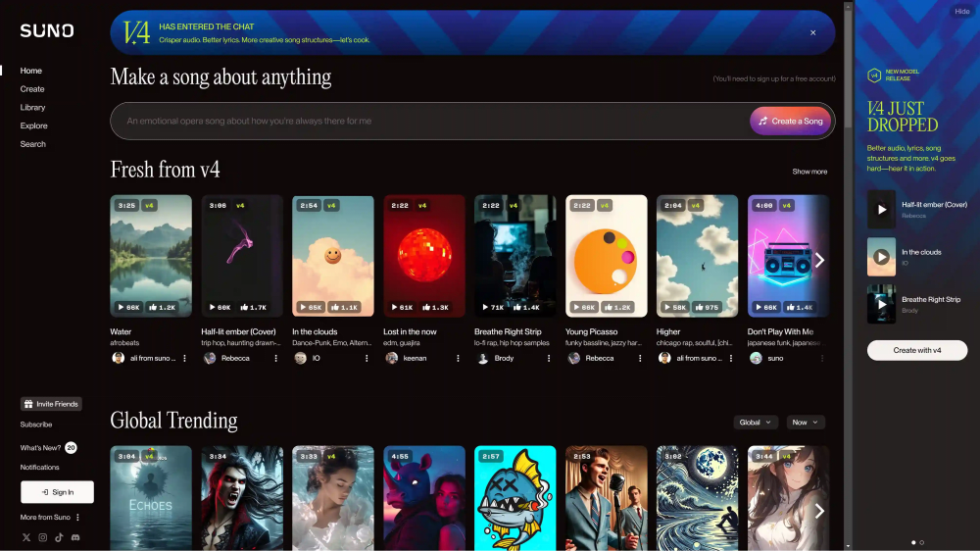980x551 pixels.
Task: Play Breathe Right Strip in side panel
Action: (x=881, y=304)
